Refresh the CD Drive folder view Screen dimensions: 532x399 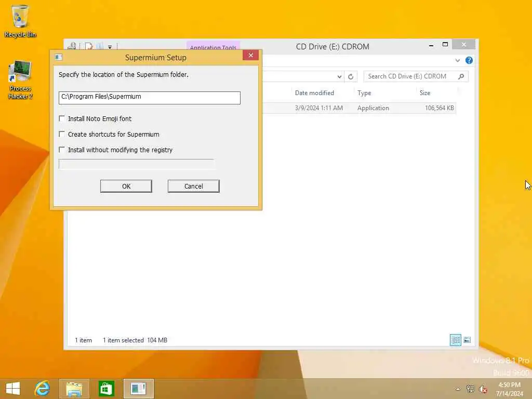click(351, 77)
